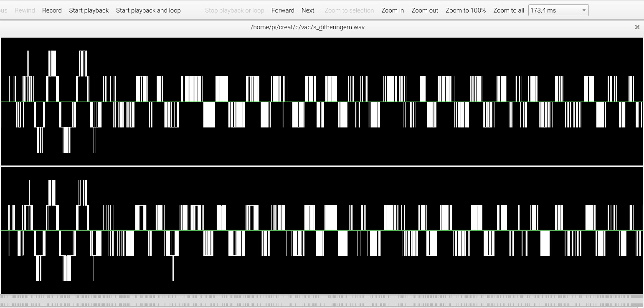The width and height of the screenshot is (644, 308).
Task: Click Zoom to all
Action: (x=509, y=10)
